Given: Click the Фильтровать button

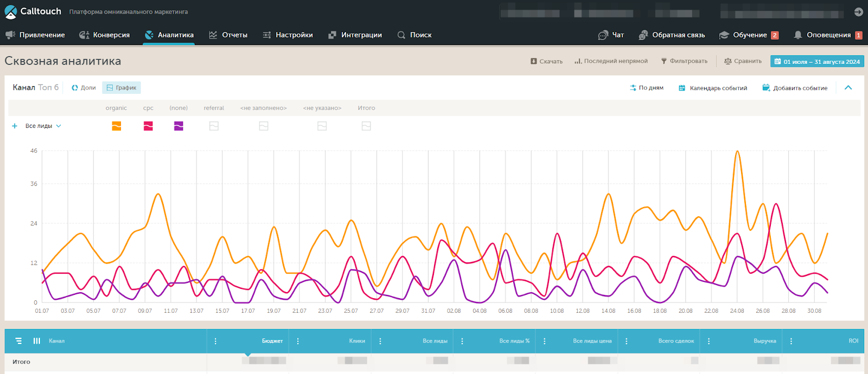Looking at the screenshot, I should tap(684, 61).
